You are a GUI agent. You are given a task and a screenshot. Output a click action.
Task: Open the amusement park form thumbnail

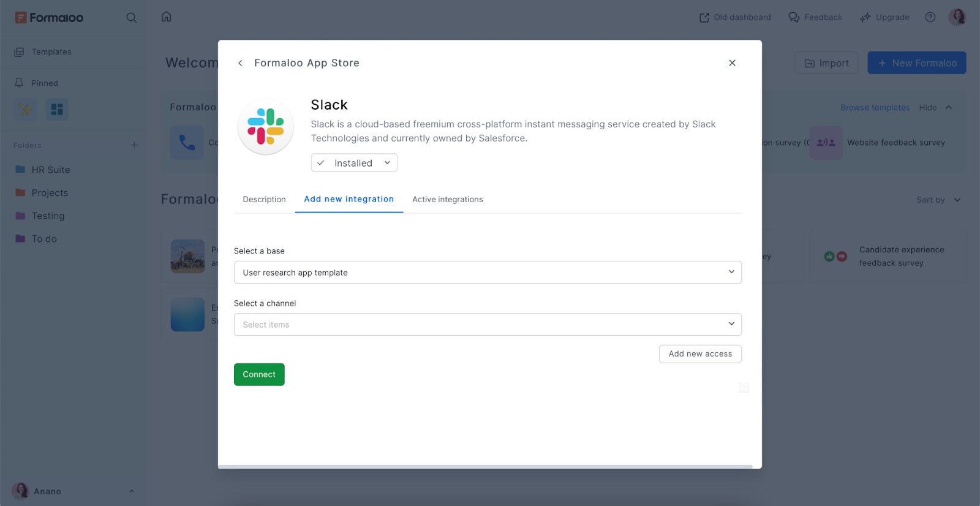pos(187,256)
